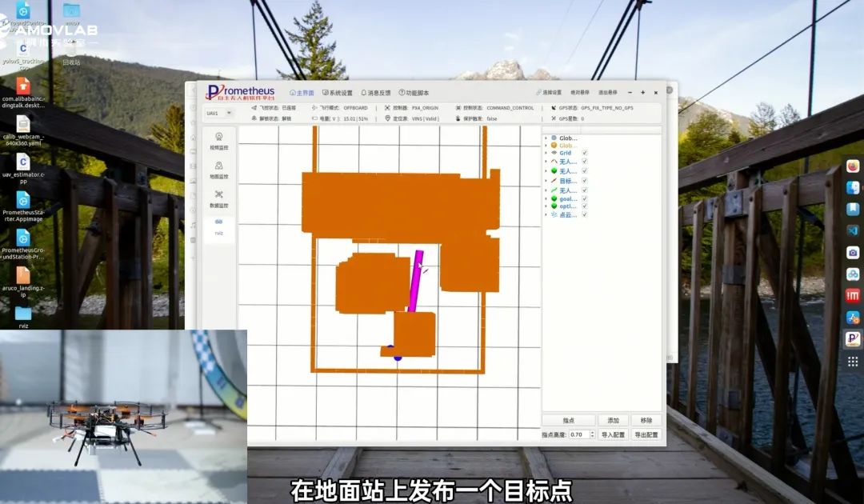Open aruco_landing.zip desktop file
Screen dimensions: 864x504
coord(23,280)
